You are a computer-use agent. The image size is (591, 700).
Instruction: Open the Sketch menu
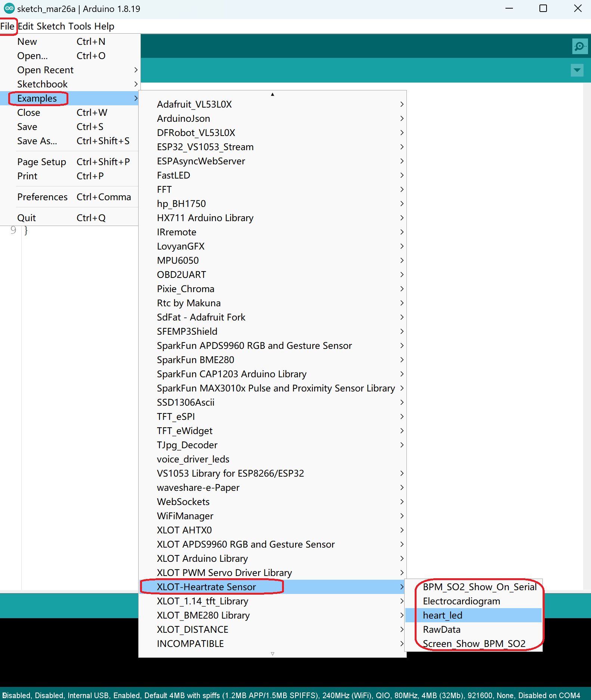[x=51, y=27]
